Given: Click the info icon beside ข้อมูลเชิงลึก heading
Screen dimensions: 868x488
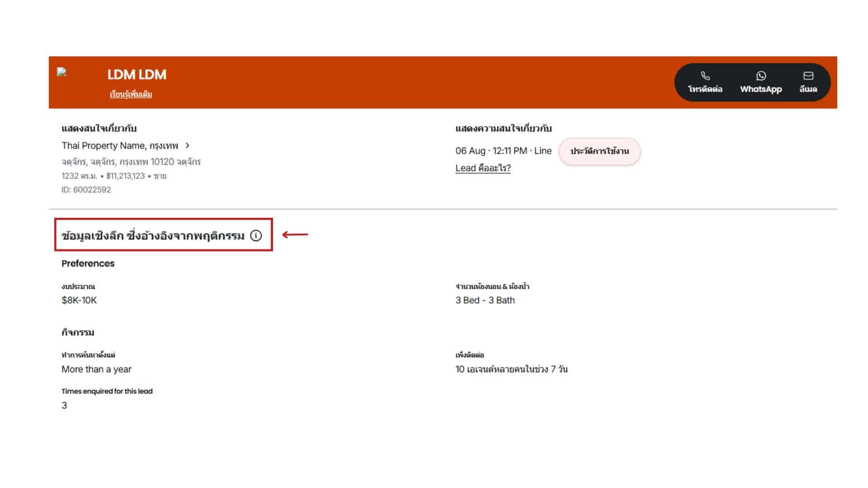Looking at the screenshot, I should (x=256, y=235).
